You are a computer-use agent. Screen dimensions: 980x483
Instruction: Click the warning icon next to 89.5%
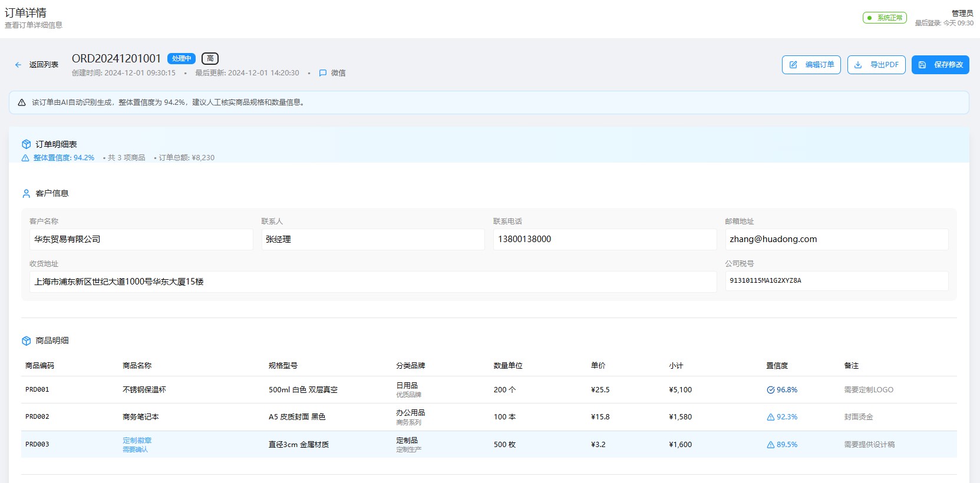[770, 445]
